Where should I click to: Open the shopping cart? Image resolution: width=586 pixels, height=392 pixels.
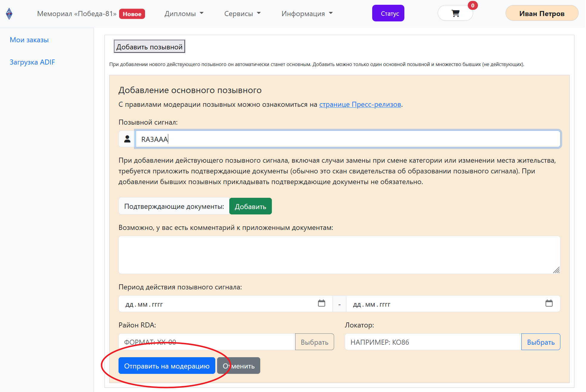[x=455, y=13]
